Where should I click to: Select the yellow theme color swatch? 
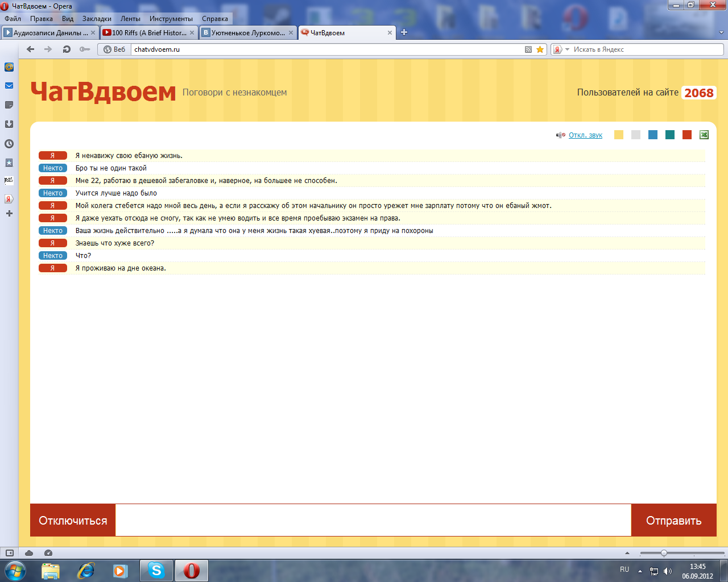[x=619, y=135]
